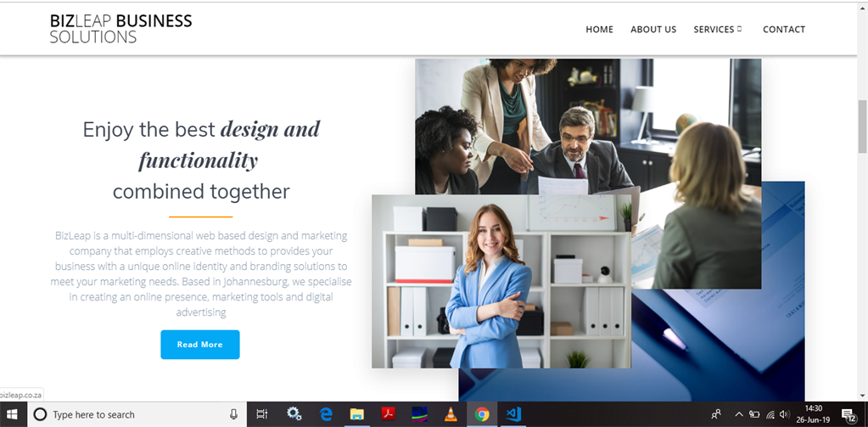Switch to Visual Studio Code in taskbar
Viewport: 868px width, 427px height.
point(513,414)
